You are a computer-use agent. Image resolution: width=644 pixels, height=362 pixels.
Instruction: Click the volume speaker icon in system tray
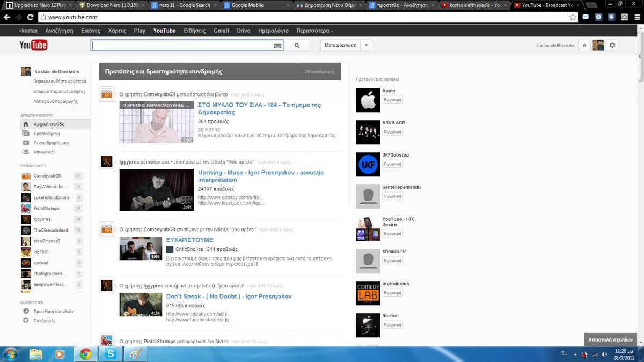tap(604, 354)
